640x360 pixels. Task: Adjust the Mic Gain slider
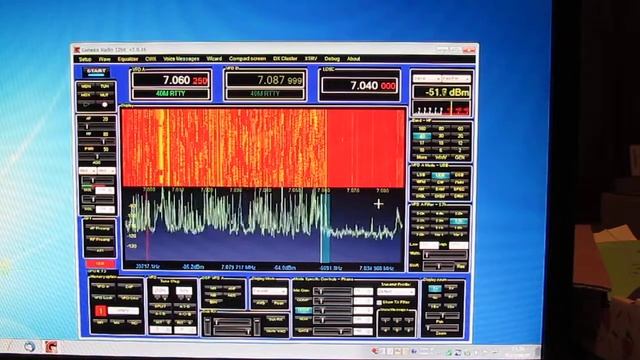click(x=332, y=291)
